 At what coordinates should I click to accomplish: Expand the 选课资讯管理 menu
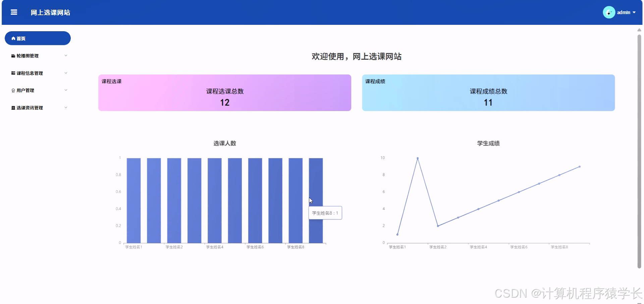click(x=66, y=108)
